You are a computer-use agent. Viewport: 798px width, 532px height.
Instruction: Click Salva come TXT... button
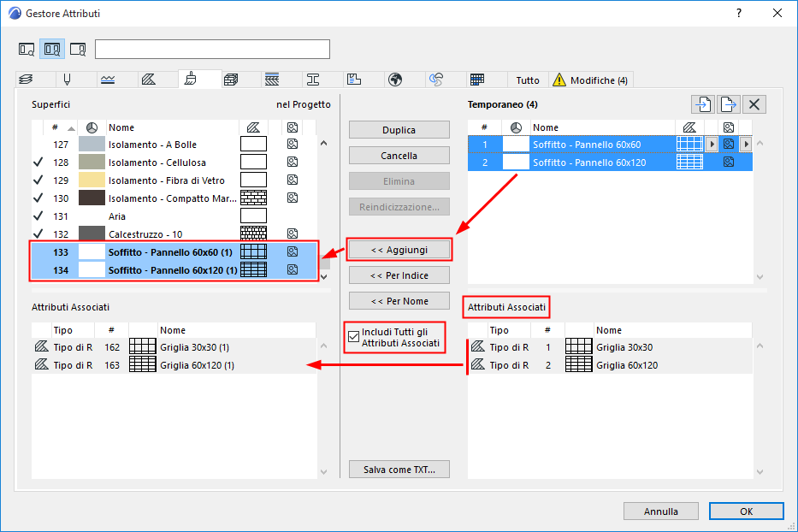click(x=399, y=470)
